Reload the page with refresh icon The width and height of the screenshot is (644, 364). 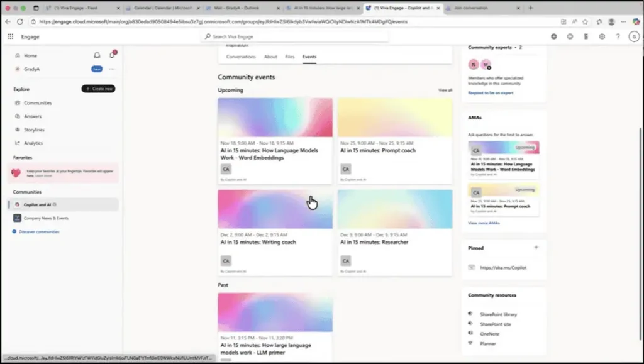tap(19, 22)
